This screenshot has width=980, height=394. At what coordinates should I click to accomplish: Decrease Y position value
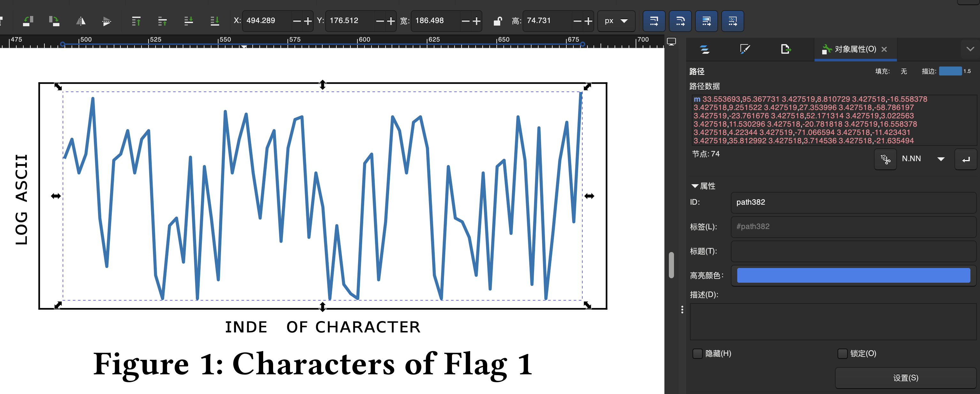(380, 21)
